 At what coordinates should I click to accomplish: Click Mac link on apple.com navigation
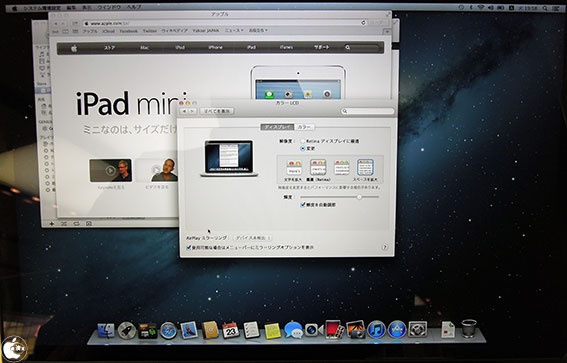coord(145,48)
